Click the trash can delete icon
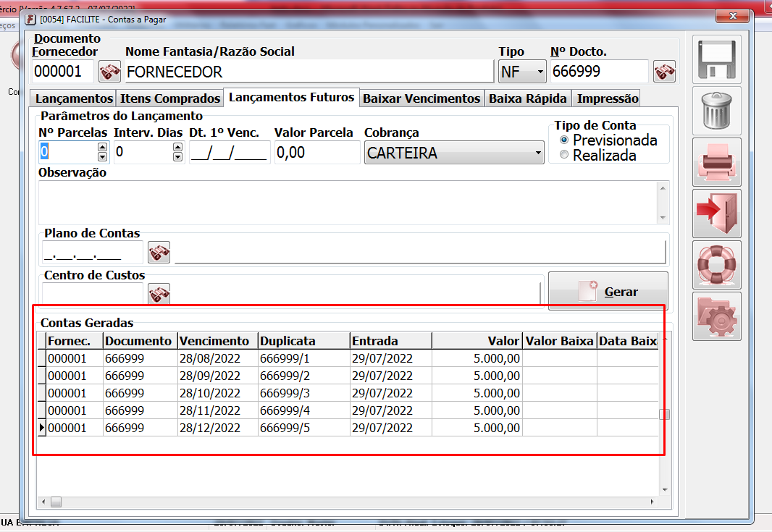This screenshot has width=772, height=532. [x=716, y=111]
